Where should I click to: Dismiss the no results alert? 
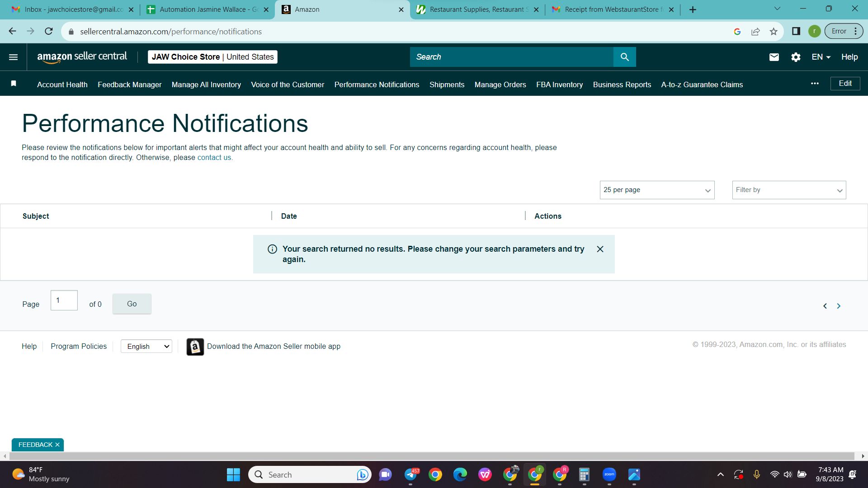point(600,249)
